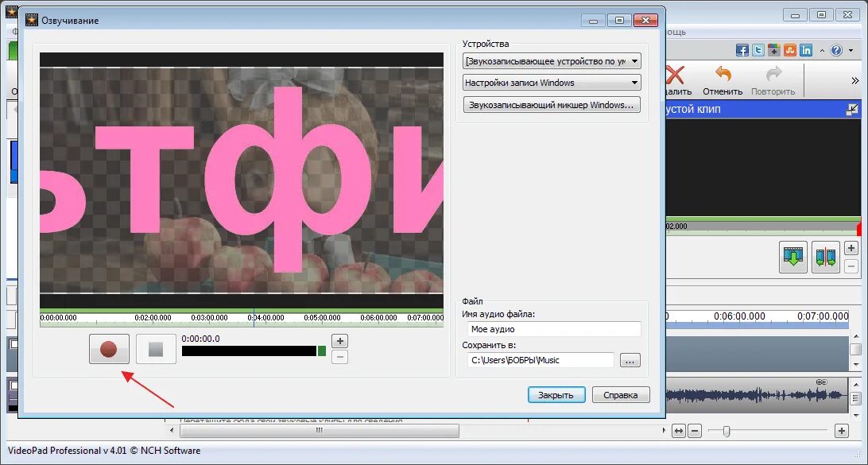Browse for save folder with '...' button

pyautogui.click(x=630, y=360)
